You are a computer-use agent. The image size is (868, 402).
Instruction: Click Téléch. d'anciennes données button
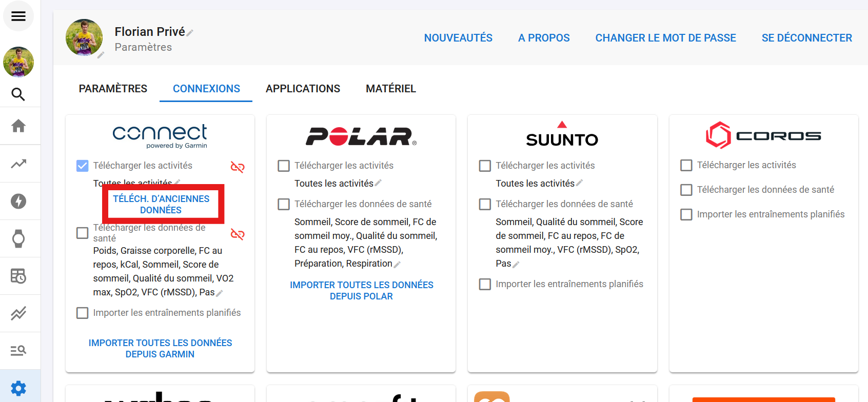tap(161, 204)
